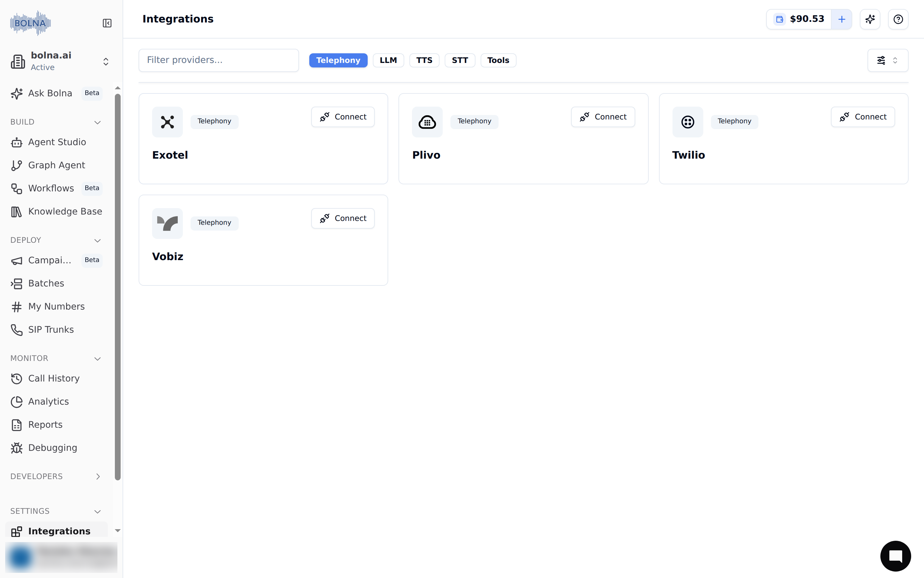Connect the Exotel integration
924x578 pixels.
coord(343,117)
